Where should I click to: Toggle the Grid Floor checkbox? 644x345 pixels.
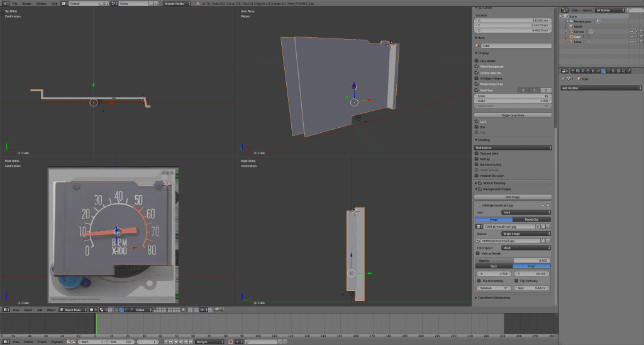[477, 90]
